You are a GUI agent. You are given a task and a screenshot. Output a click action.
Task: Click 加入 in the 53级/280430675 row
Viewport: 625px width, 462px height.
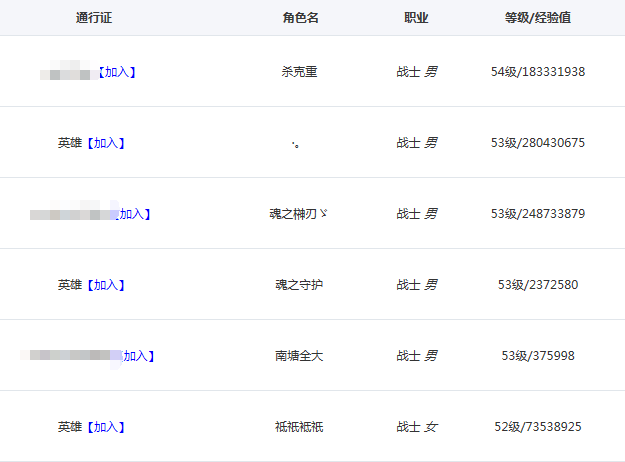pos(107,143)
